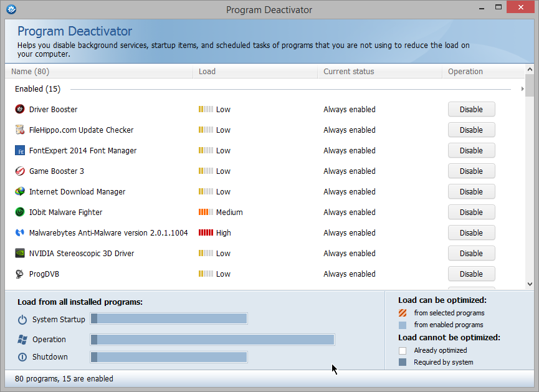Click the 'from enabled programs' blue swatch
Screen dimensions: 539x392
click(x=403, y=325)
